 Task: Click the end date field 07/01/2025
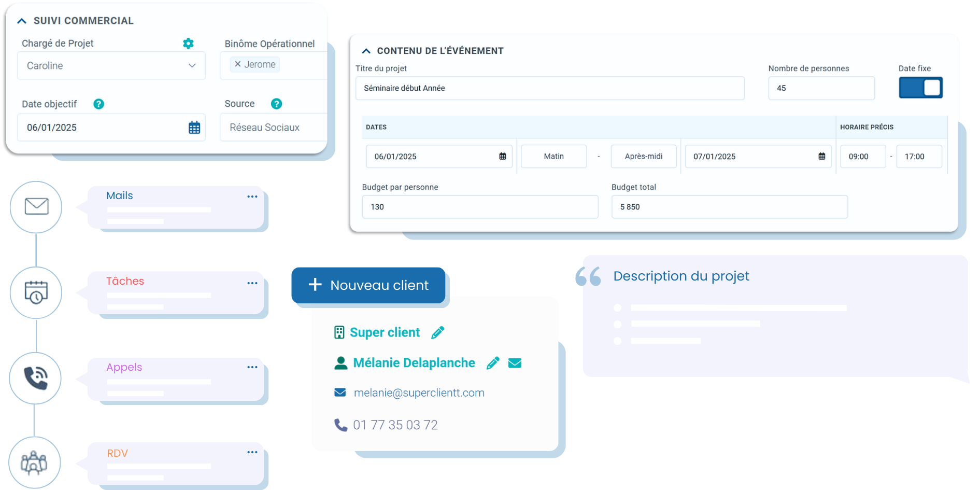tap(758, 157)
